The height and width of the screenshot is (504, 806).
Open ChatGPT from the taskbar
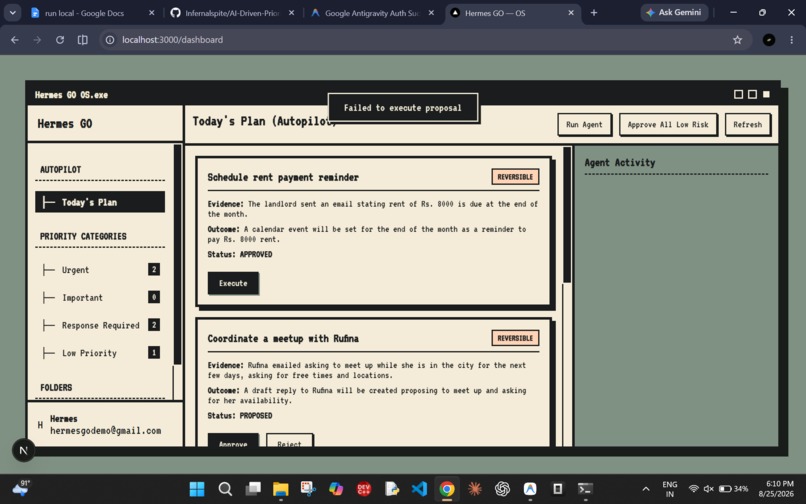[x=502, y=489]
